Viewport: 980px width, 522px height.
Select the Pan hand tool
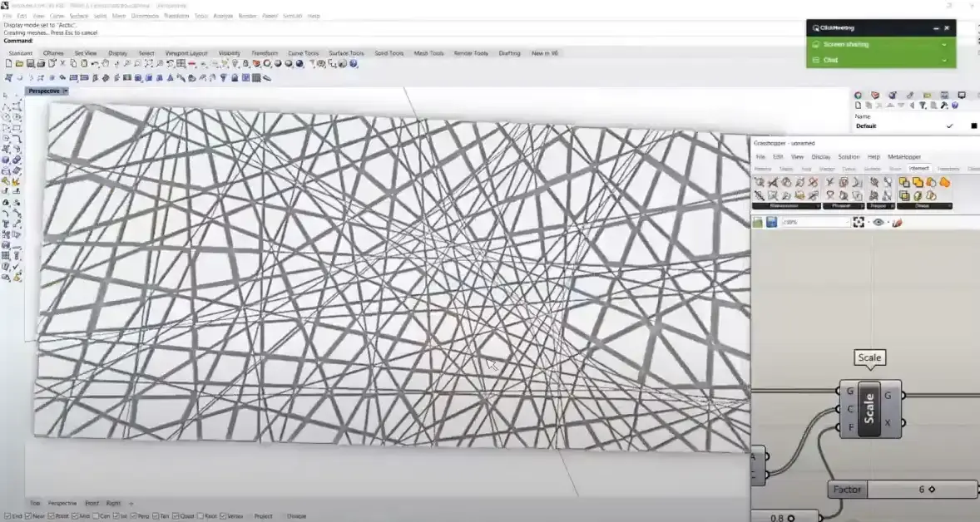(x=105, y=64)
